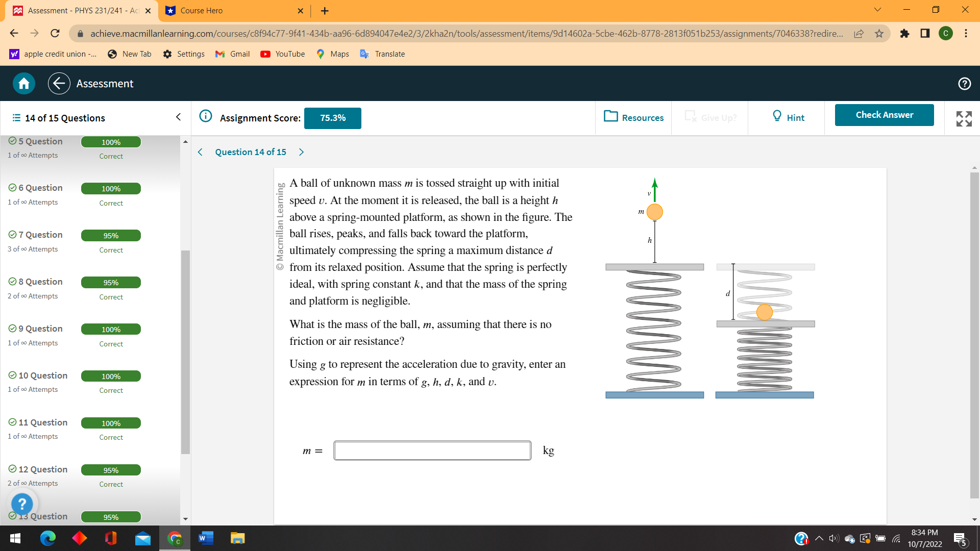This screenshot has height=551, width=980.
Task: Collapse the sidebar with the left chevron
Action: (178, 117)
